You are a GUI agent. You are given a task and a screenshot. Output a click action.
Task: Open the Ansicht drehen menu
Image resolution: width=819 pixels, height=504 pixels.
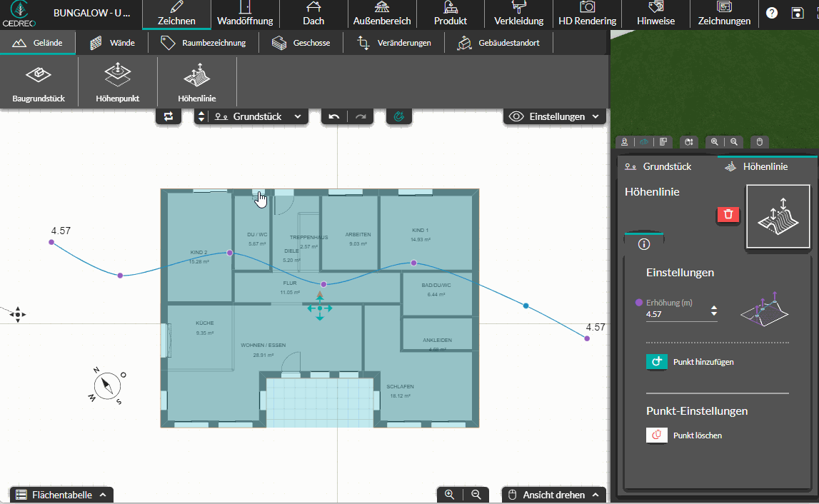click(553, 495)
